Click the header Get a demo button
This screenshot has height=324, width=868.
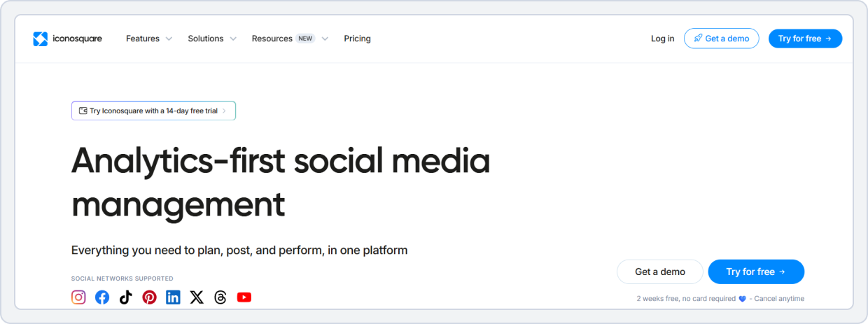pos(722,38)
